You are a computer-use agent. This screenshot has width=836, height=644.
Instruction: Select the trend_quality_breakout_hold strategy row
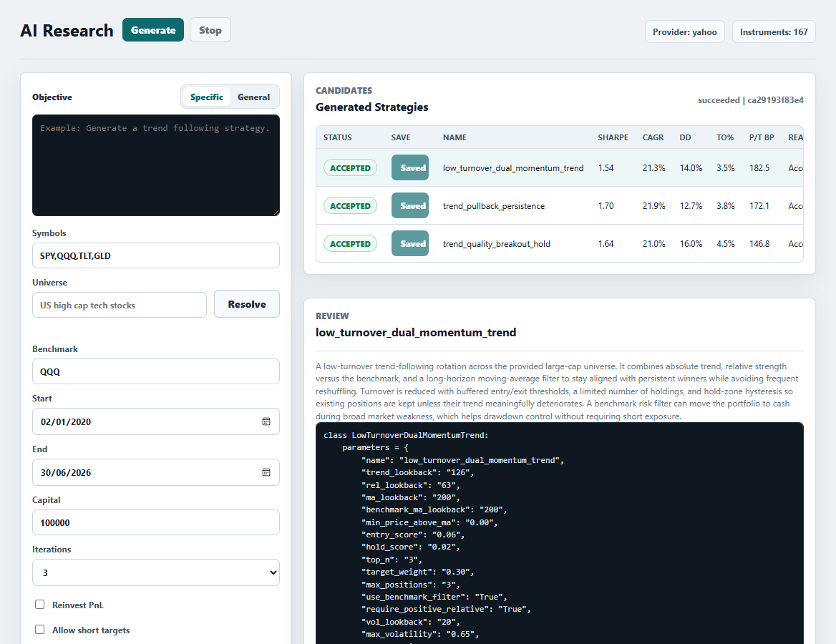coord(559,243)
